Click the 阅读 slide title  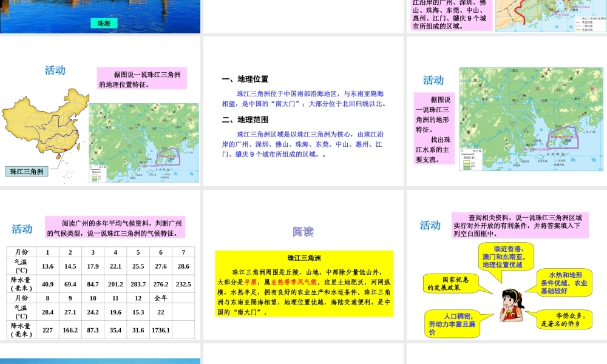[303, 231]
